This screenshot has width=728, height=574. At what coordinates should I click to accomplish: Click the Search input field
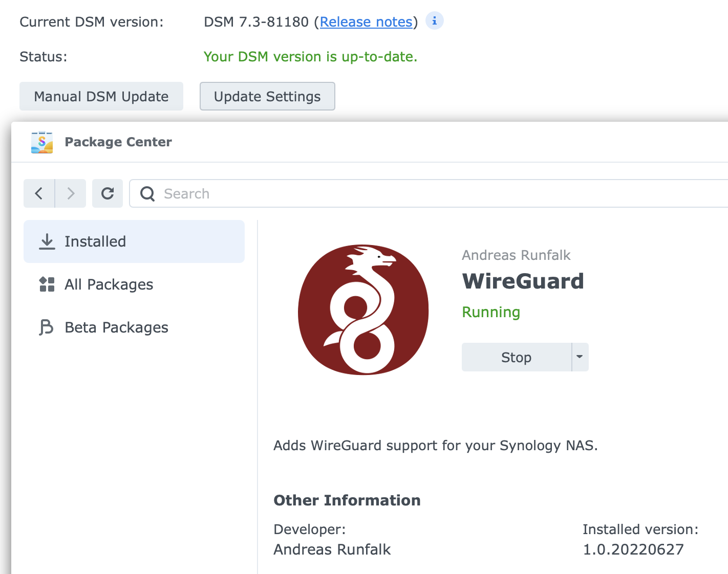[x=429, y=193]
